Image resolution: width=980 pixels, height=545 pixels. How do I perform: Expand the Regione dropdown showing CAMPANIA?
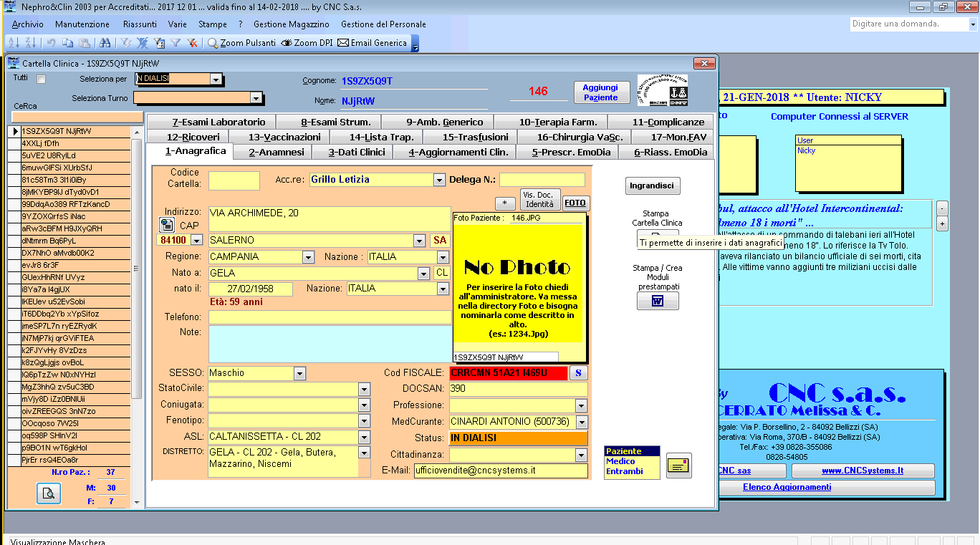(308, 257)
